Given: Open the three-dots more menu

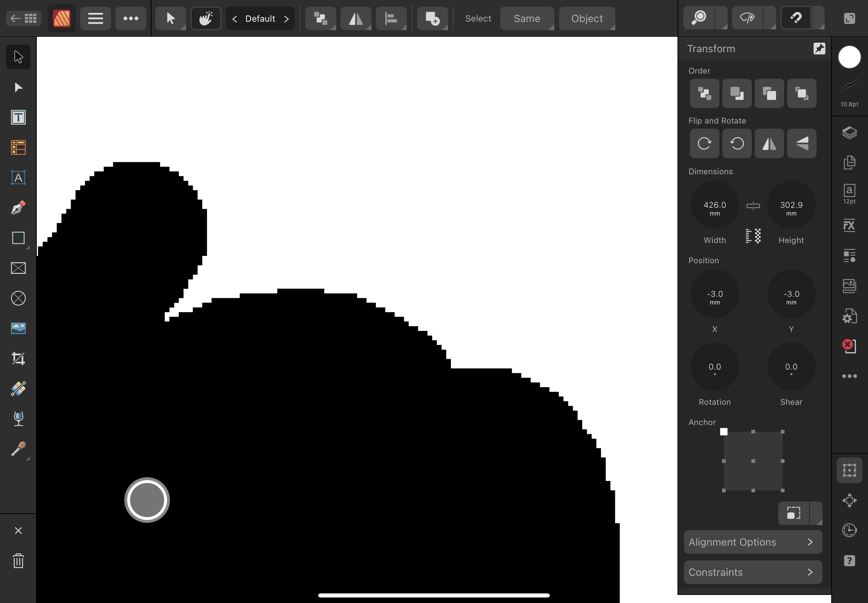Looking at the screenshot, I should (131, 18).
